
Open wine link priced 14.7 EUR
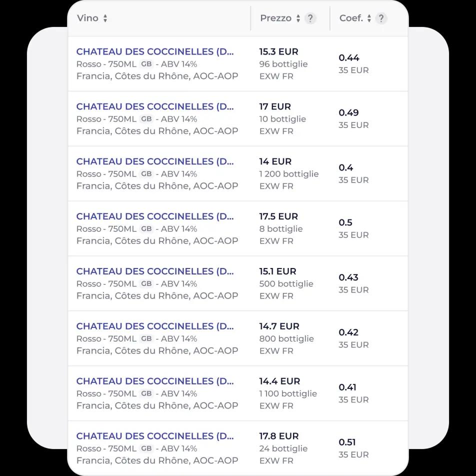[x=155, y=326]
